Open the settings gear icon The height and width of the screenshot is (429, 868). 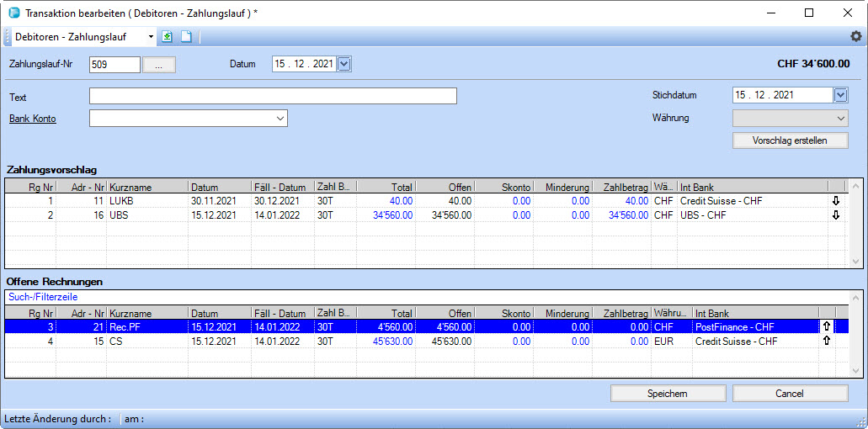pyautogui.click(x=855, y=36)
